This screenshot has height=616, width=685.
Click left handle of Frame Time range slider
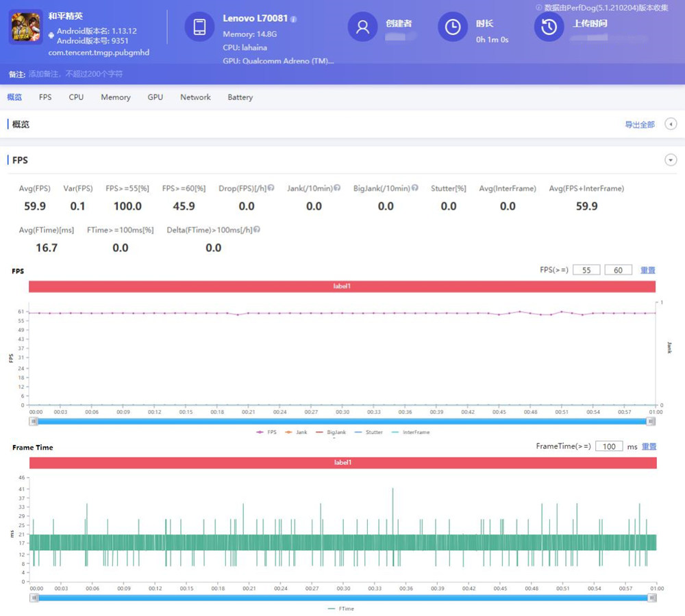pyautogui.click(x=34, y=598)
